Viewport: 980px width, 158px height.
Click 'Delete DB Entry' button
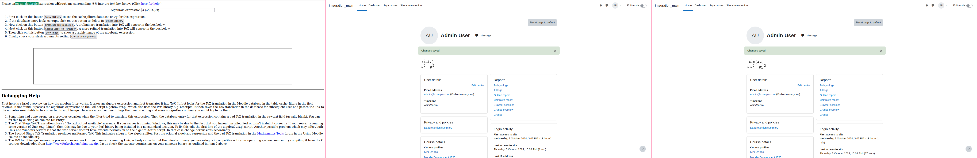pyautogui.click(x=114, y=21)
